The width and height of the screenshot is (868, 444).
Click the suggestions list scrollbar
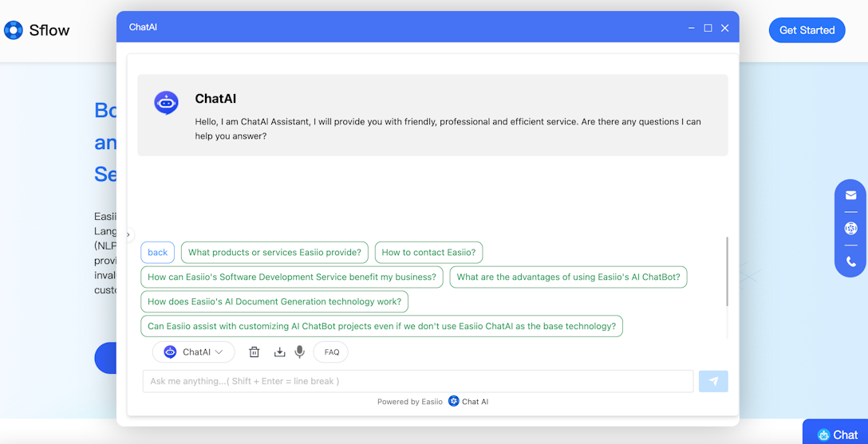pos(727,272)
